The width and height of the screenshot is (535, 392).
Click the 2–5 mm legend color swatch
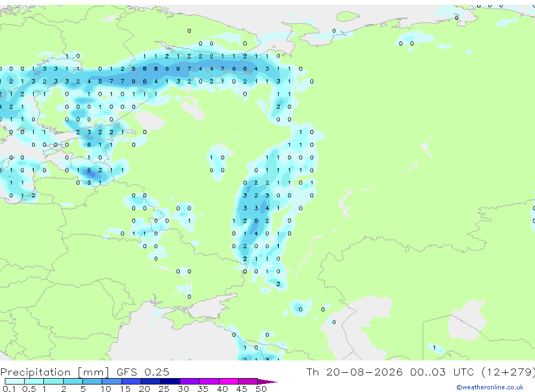tap(73, 381)
